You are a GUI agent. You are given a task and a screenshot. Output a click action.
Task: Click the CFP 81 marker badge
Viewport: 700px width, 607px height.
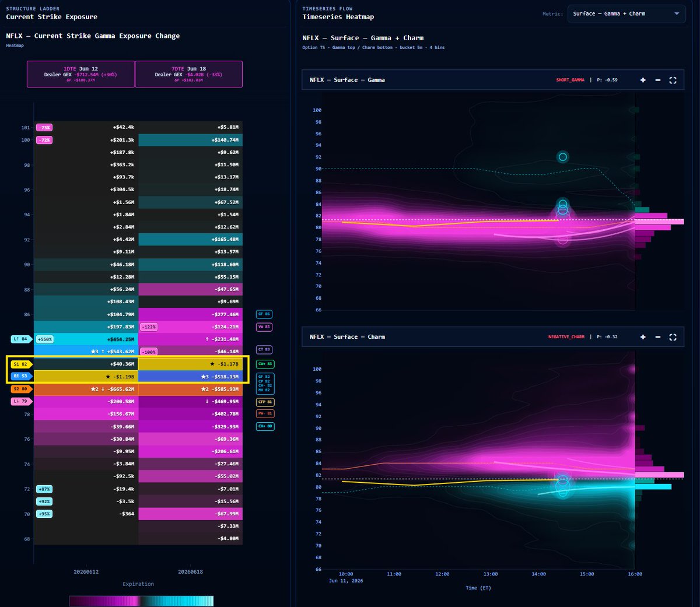click(x=265, y=402)
